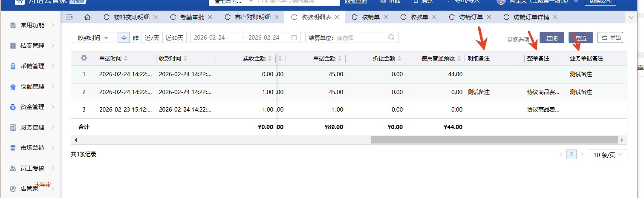This screenshot has width=644, height=198.
Task: Close the 物料变动明细 tab
Action: click(156, 17)
